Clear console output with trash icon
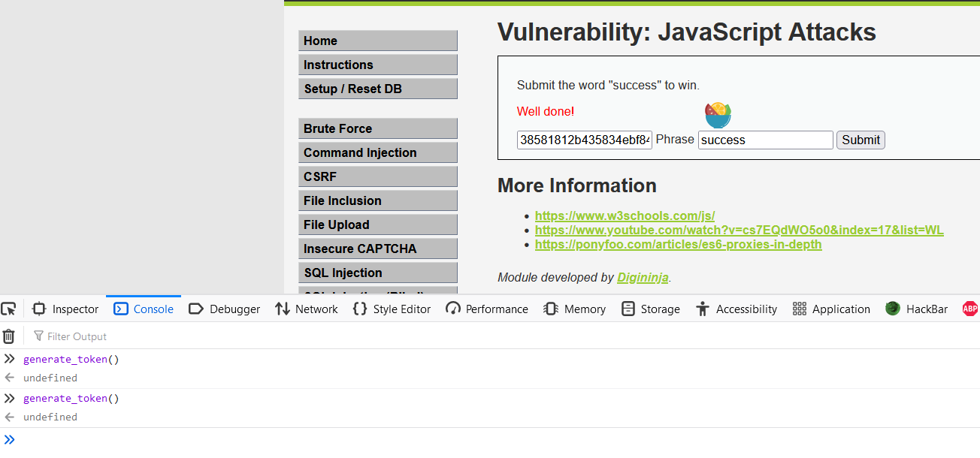Image resolution: width=980 pixels, height=458 pixels. (8, 336)
